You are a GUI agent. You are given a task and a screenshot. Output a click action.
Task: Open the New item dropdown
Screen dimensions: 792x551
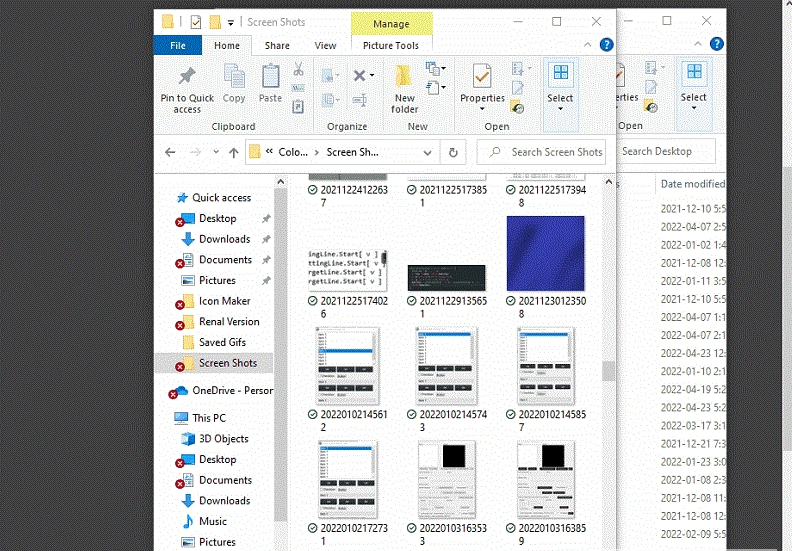click(x=443, y=68)
